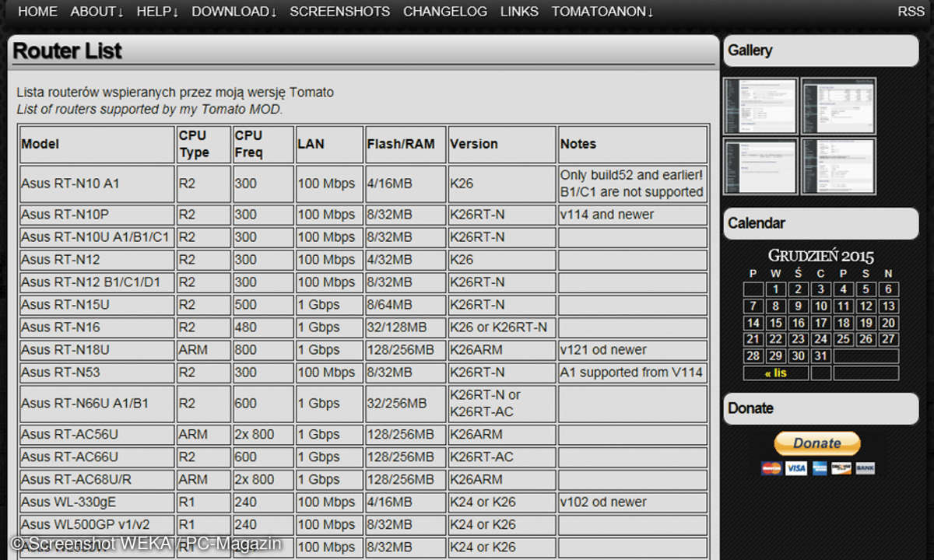Click the CPU Freq column header

262,144
